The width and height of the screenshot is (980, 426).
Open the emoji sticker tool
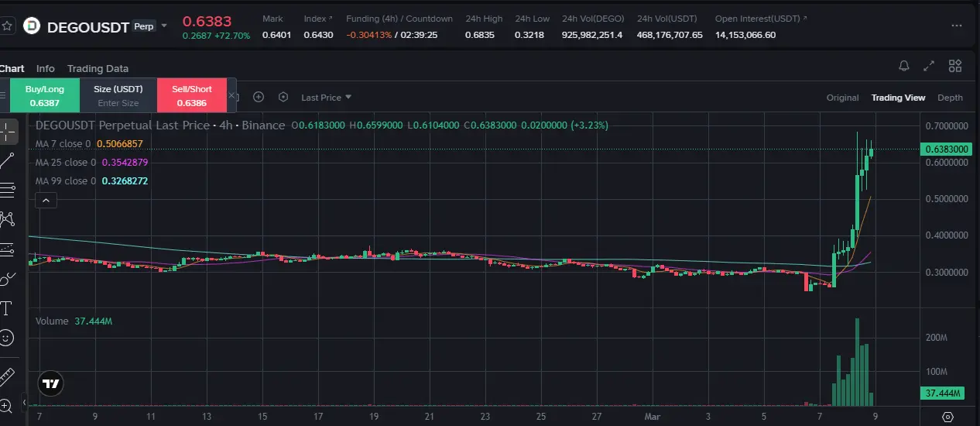click(6, 338)
